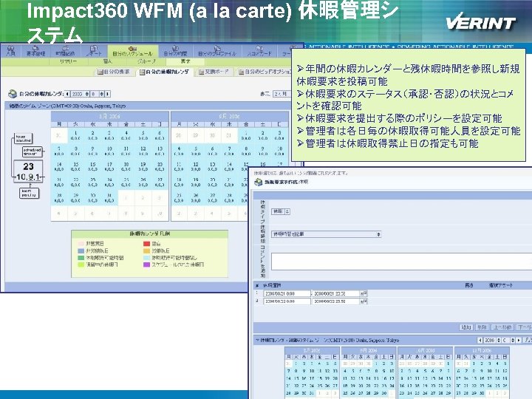Open the wide time-off activity dropdown
Screen dimensions: 532x399
tap(327, 234)
